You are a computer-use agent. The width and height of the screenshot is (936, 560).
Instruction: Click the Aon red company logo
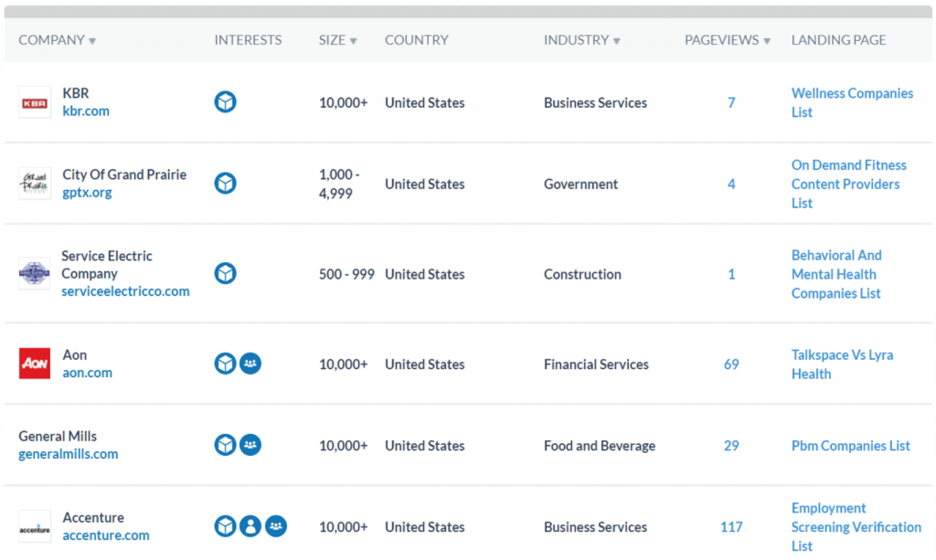click(35, 364)
